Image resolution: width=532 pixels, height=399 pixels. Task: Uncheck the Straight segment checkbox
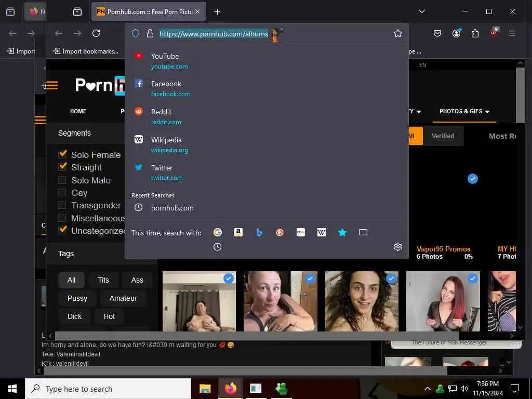(x=62, y=167)
